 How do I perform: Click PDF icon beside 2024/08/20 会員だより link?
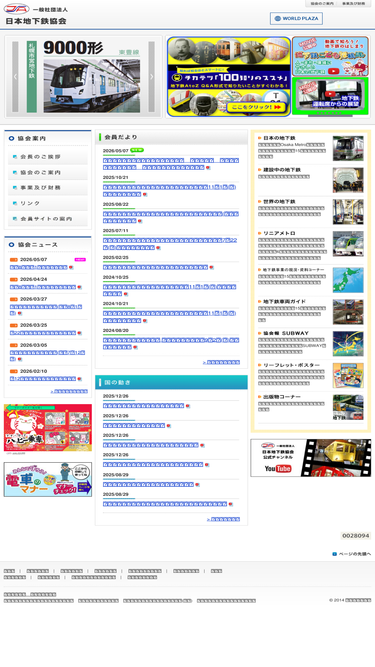coord(135,347)
